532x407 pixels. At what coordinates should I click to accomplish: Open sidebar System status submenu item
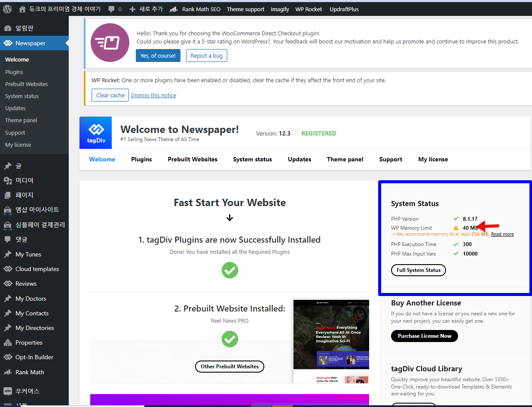pyautogui.click(x=22, y=96)
